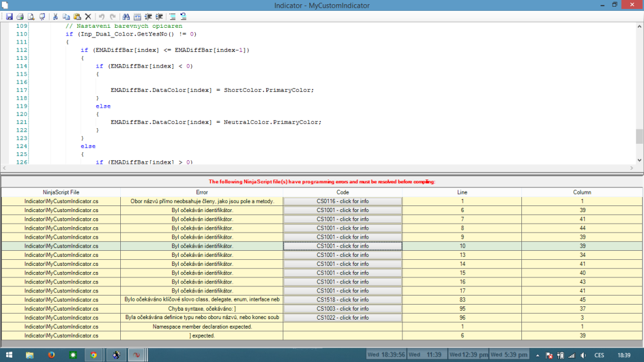
Task: Click the Copy icon in the toolbar
Action: [x=66, y=17]
